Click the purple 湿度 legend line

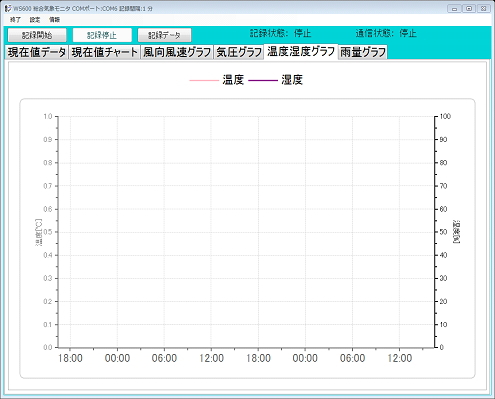point(263,80)
